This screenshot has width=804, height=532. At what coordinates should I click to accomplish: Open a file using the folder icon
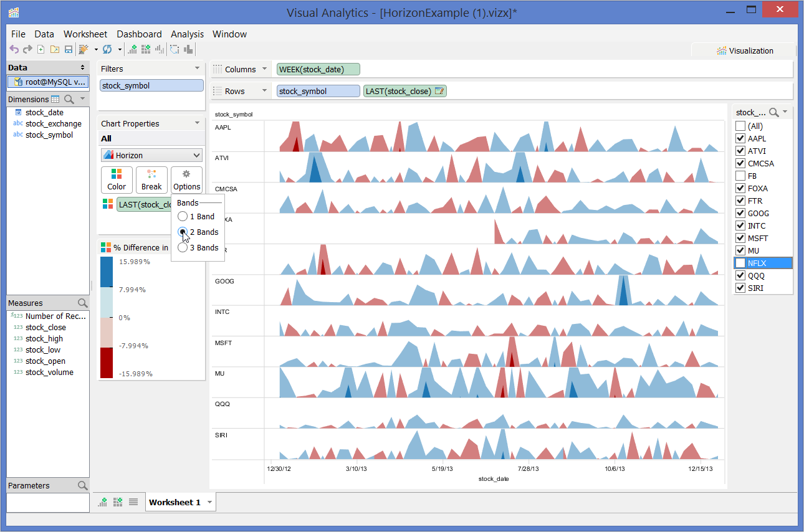tap(55, 50)
